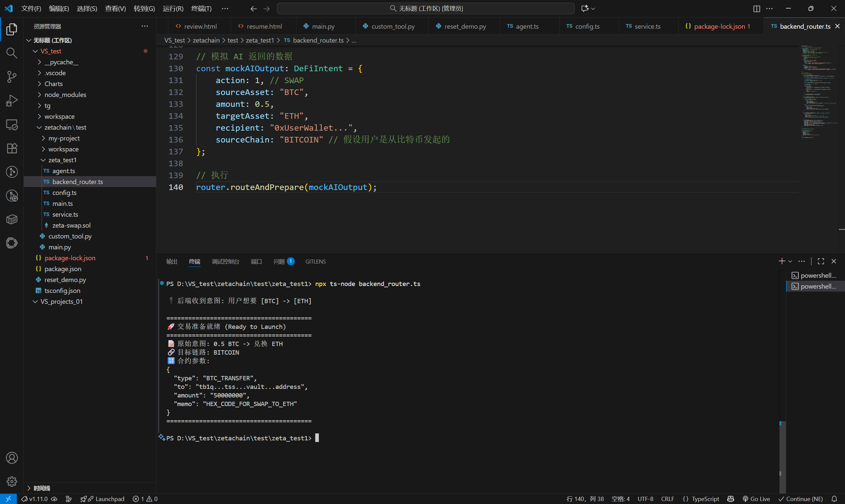The width and height of the screenshot is (845, 504).
Task: Add a new terminal with plus icon
Action: click(782, 261)
